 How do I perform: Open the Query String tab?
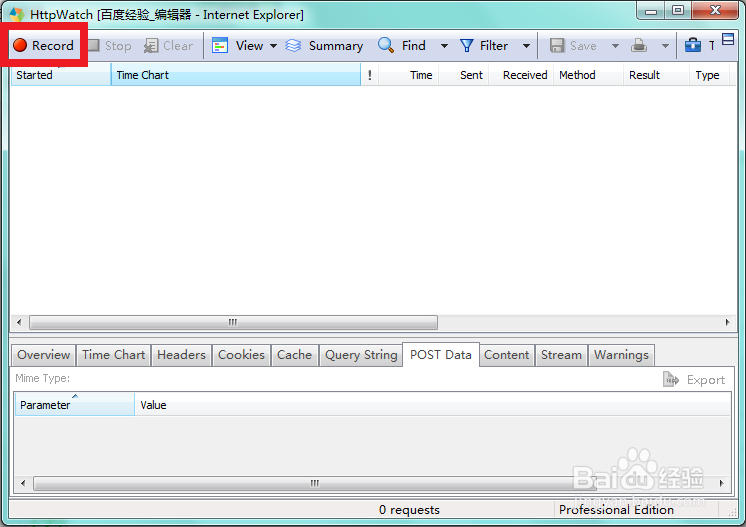point(361,355)
